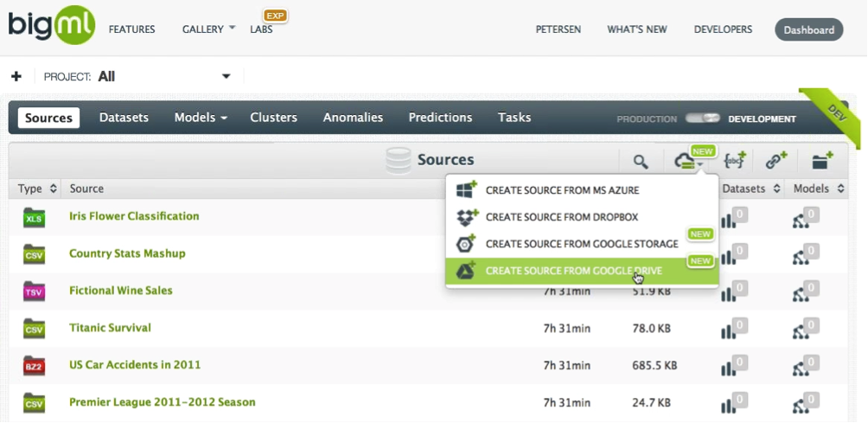Open the Premier League 2011-2012 Season source
The image size is (868, 423).
[162, 402]
